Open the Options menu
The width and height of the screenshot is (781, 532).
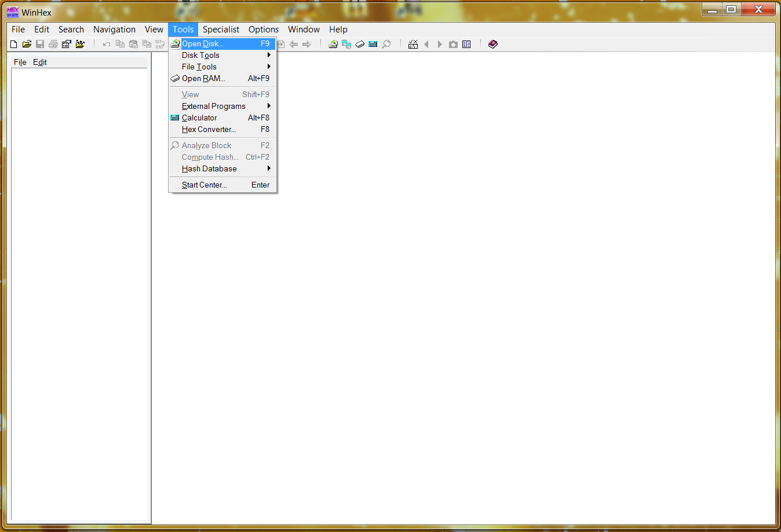pos(264,30)
